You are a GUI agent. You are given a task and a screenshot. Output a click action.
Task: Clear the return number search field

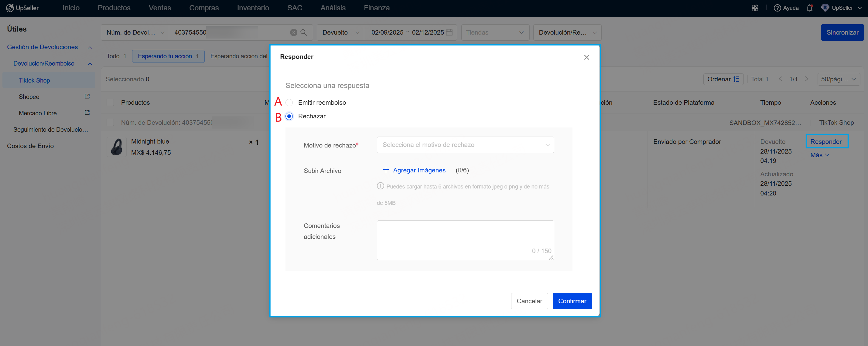click(293, 32)
